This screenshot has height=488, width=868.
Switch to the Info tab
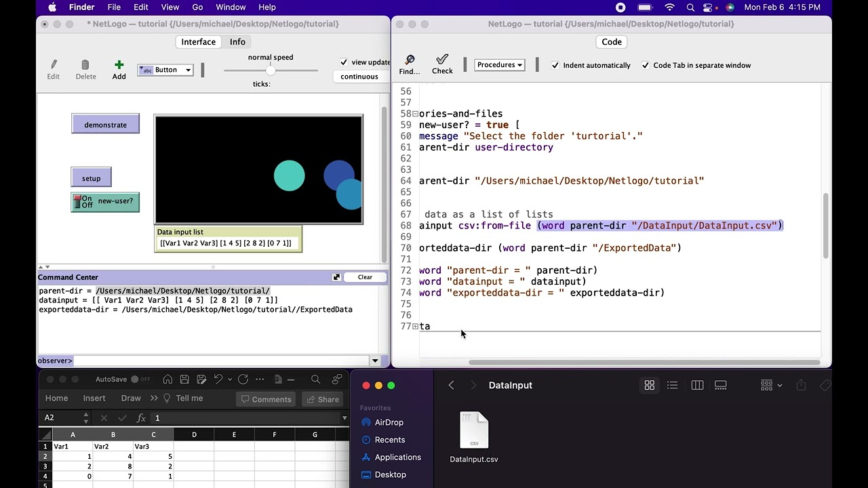(x=237, y=42)
